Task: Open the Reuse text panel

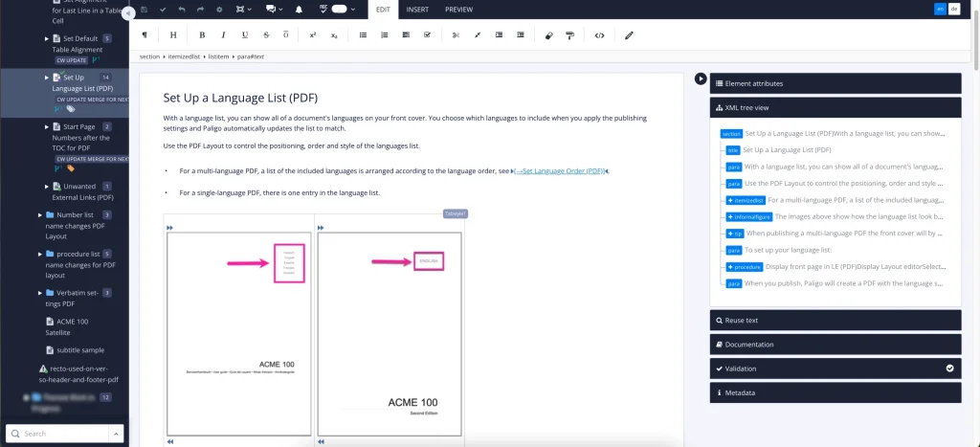Action: 835,320
